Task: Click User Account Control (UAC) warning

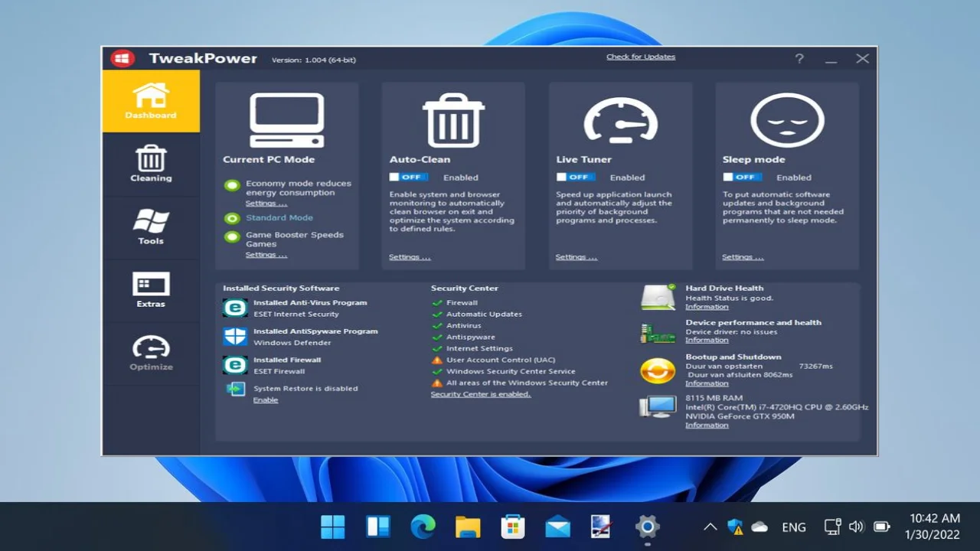Action: (x=494, y=360)
